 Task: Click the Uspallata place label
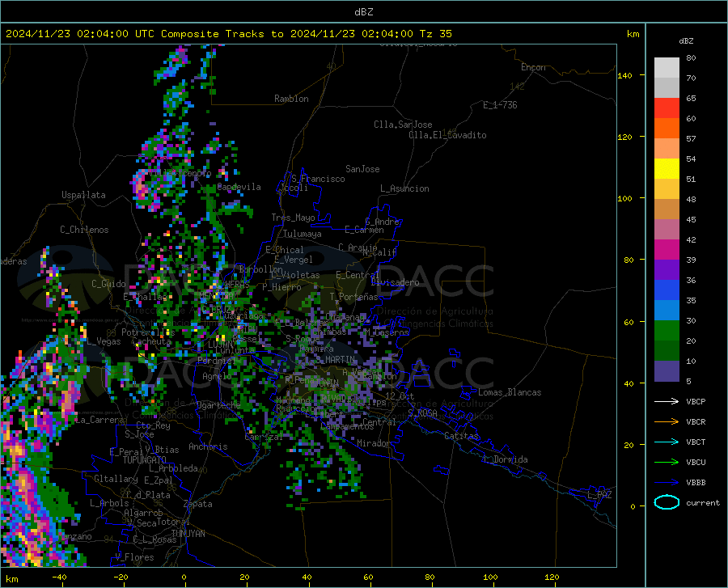83,195
